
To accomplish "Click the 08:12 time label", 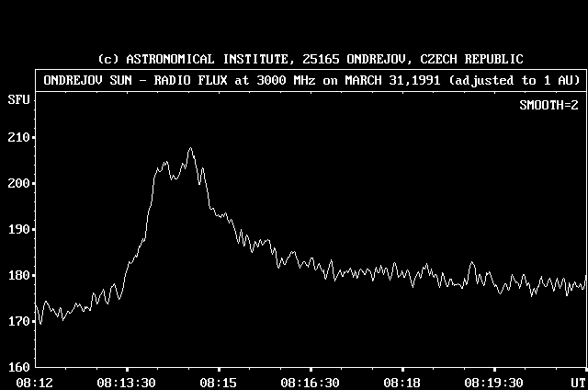I will point(35,382).
